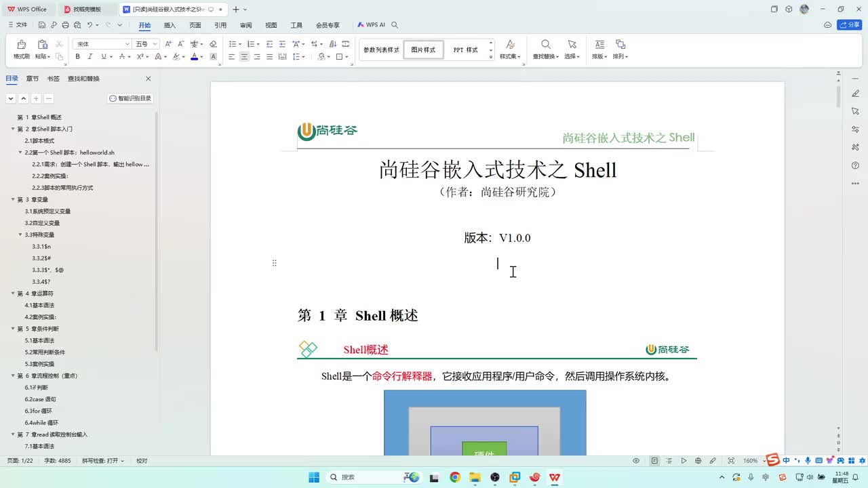Switch to 书签 sidebar tab
The height and width of the screenshot is (488, 868).
tap(54, 79)
